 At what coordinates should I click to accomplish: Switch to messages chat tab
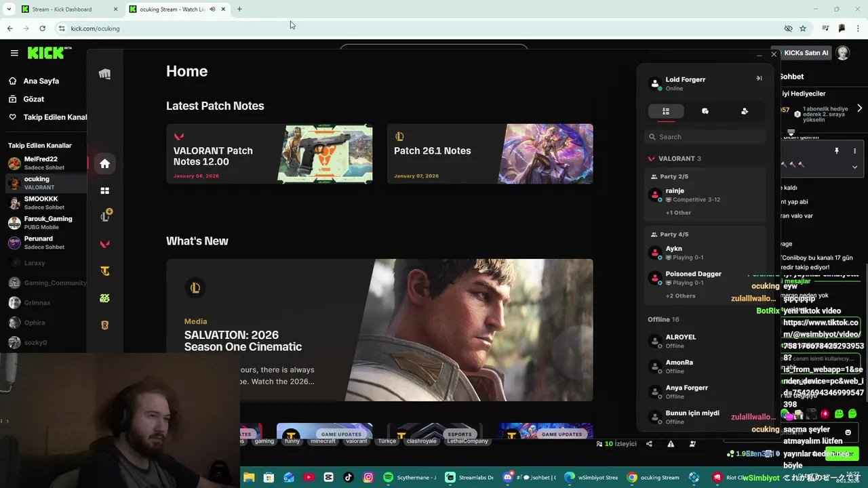click(x=705, y=111)
